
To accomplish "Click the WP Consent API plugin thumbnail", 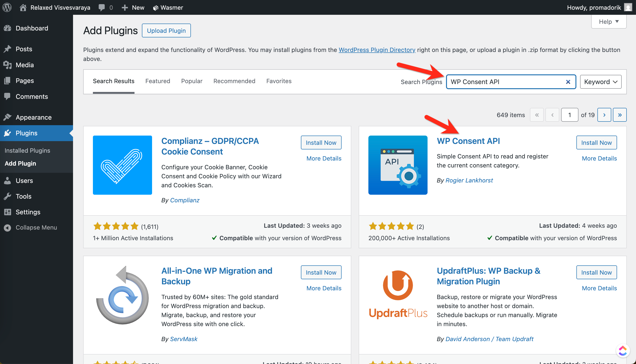I will (x=398, y=165).
